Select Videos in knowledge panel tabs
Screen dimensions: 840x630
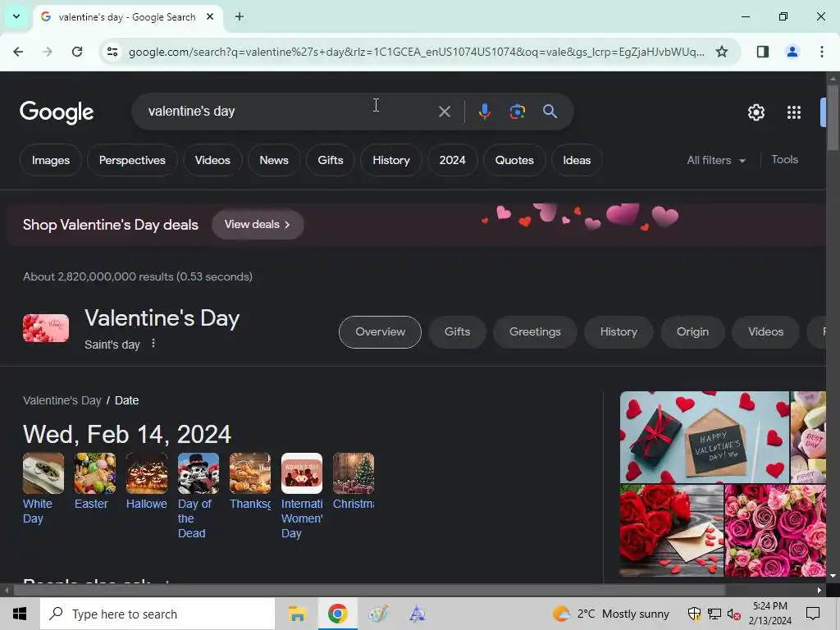pos(765,332)
